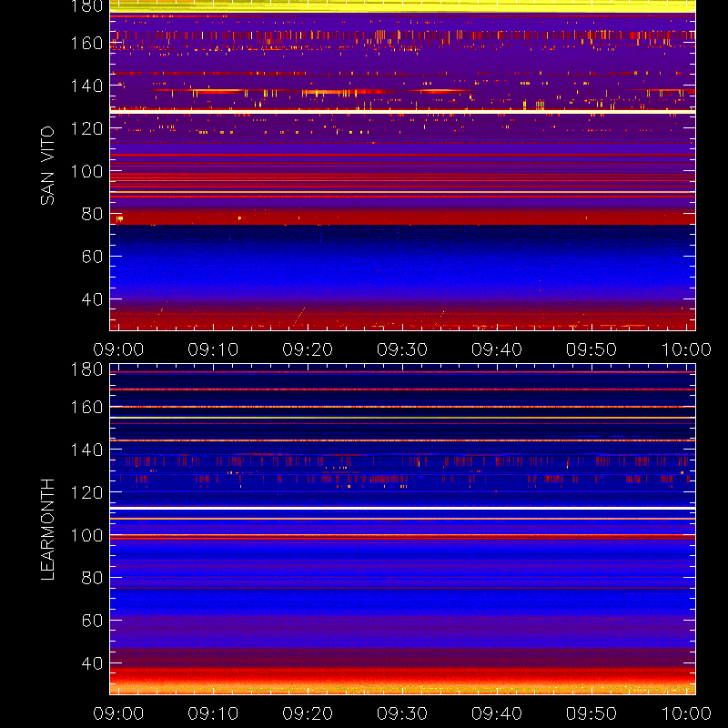Pick 09:20 label under Learmonth plot
The image size is (728, 728).
click(308, 713)
